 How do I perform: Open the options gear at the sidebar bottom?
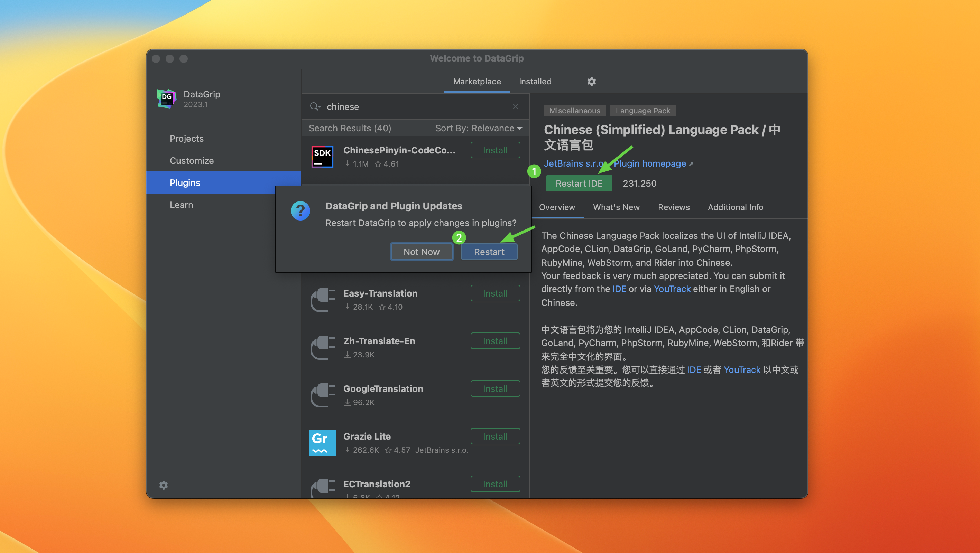pos(164,485)
